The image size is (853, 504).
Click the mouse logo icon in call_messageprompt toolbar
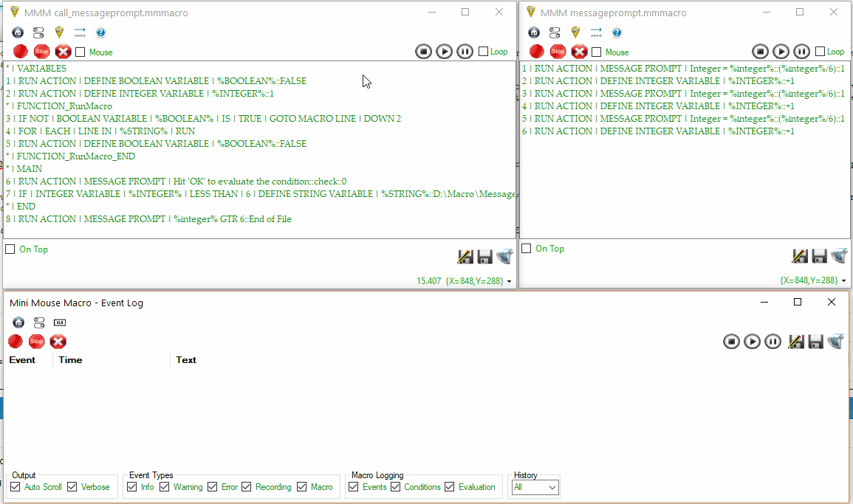[x=59, y=32]
